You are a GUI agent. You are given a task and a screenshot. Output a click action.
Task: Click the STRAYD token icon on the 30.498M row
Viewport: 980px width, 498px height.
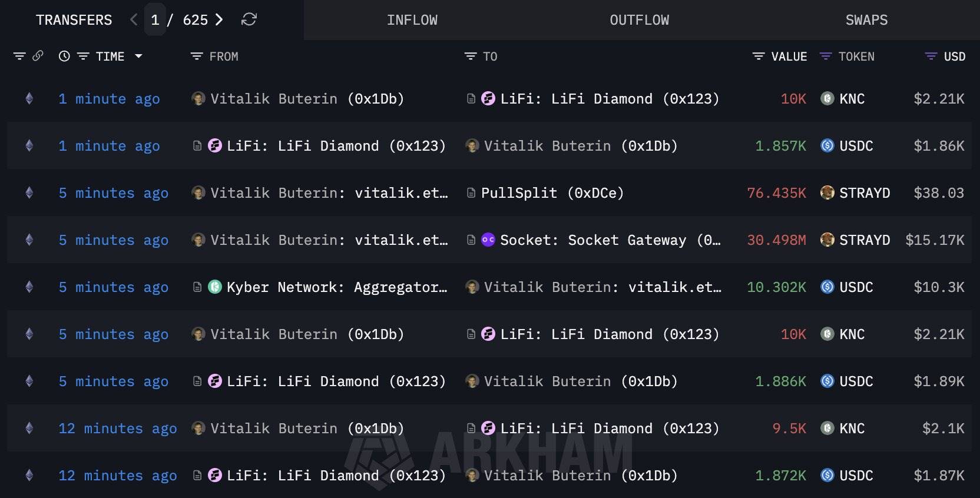827,240
